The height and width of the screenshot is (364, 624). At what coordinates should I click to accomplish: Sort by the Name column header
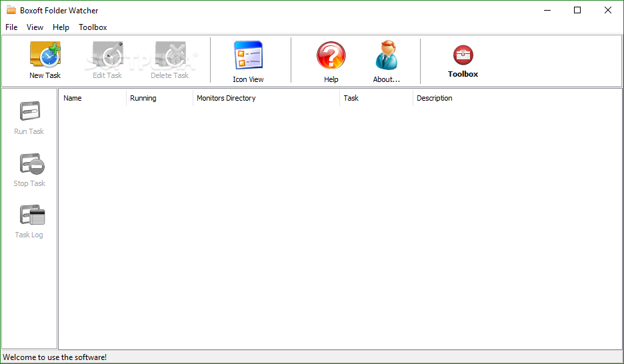click(x=93, y=98)
